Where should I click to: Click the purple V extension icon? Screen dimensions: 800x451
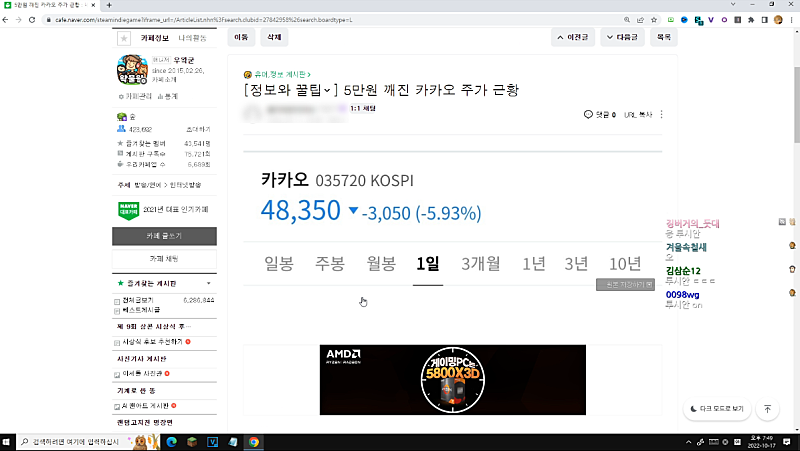point(711,20)
